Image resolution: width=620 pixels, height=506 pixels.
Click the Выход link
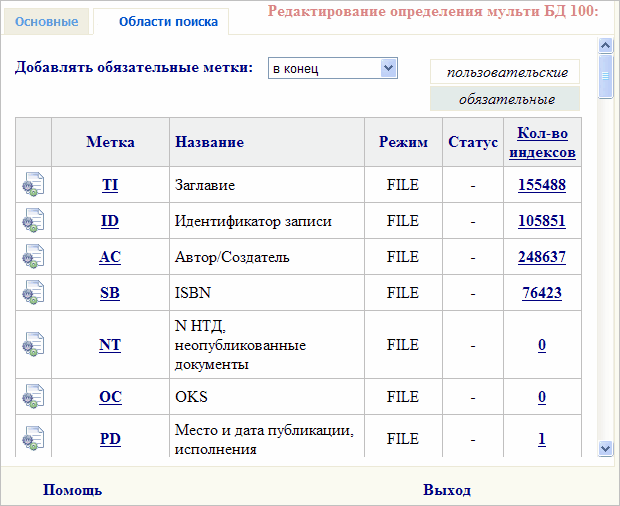pyautogui.click(x=447, y=490)
